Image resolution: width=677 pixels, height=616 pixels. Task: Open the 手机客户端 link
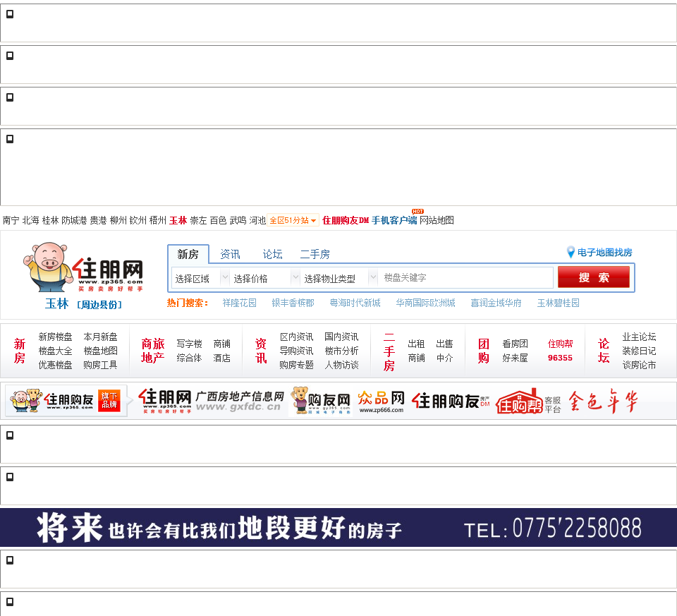pyautogui.click(x=394, y=220)
